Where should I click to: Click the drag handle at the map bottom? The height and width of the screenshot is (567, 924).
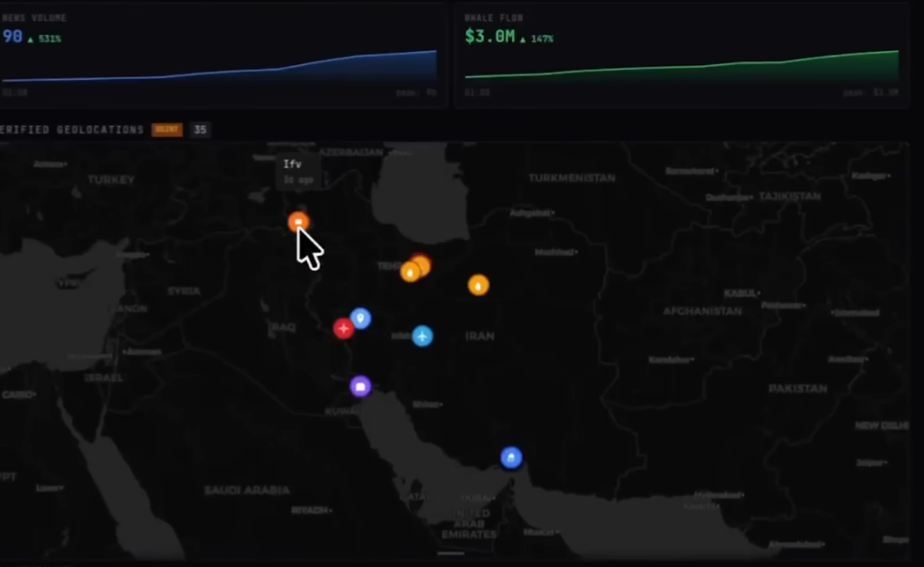point(451,552)
